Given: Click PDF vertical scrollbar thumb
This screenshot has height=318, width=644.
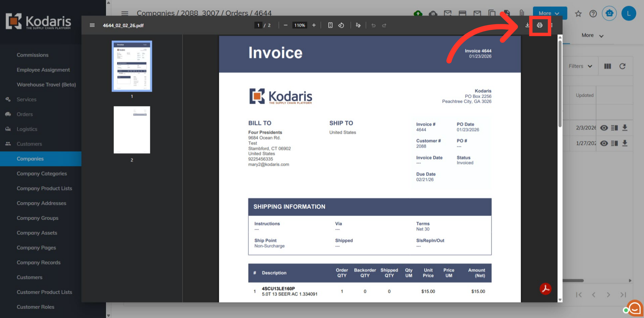Looking at the screenshot, I should (560, 84).
